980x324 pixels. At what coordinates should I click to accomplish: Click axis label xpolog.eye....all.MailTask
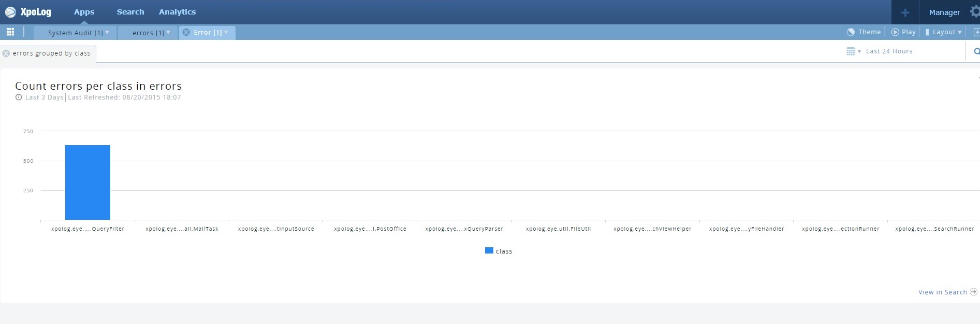[x=182, y=229]
